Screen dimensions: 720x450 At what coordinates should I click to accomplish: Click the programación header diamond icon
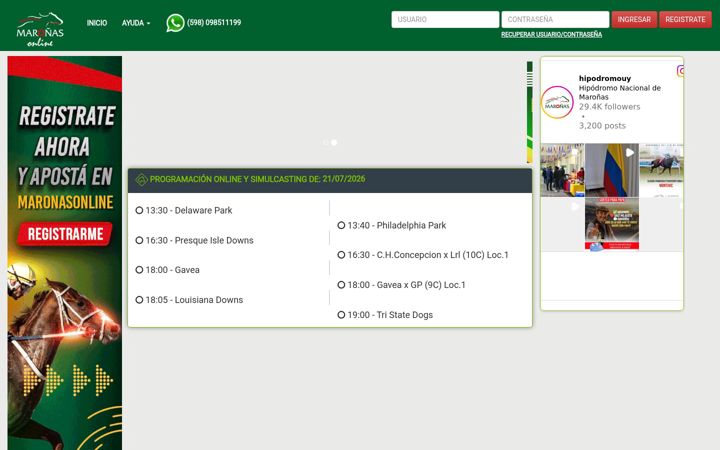click(141, 180)
